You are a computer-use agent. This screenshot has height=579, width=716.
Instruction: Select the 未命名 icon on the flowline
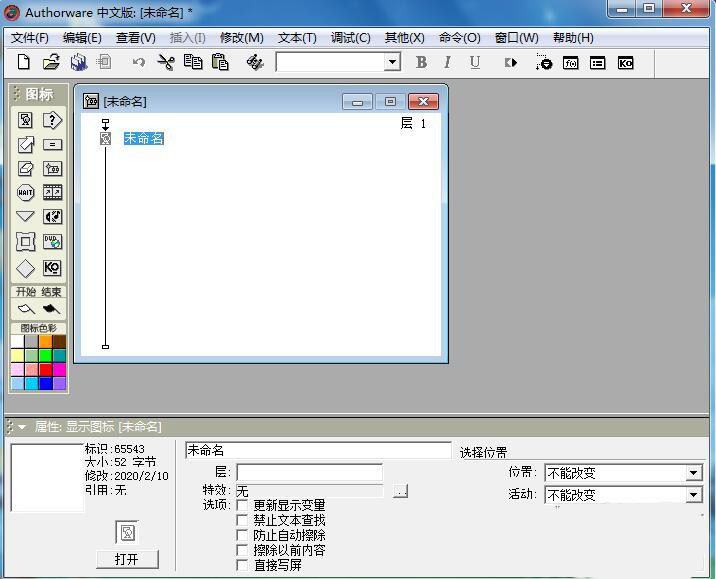point(105,138)
